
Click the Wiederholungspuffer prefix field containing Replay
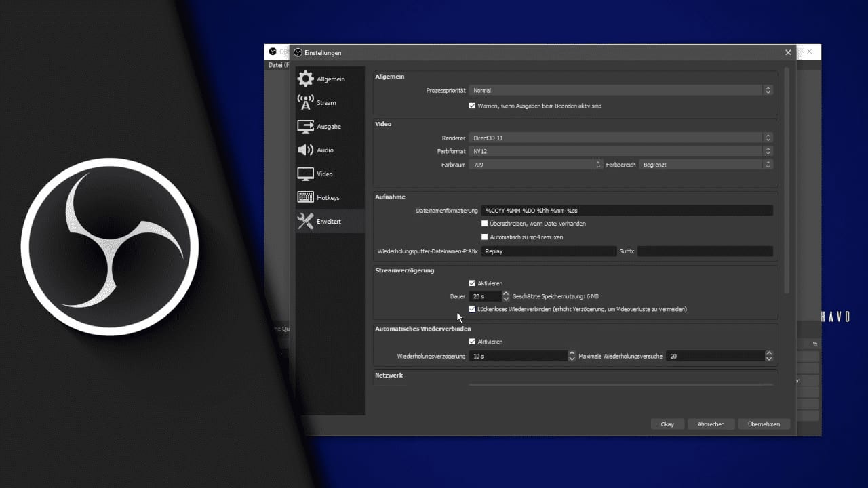point(549,251)
